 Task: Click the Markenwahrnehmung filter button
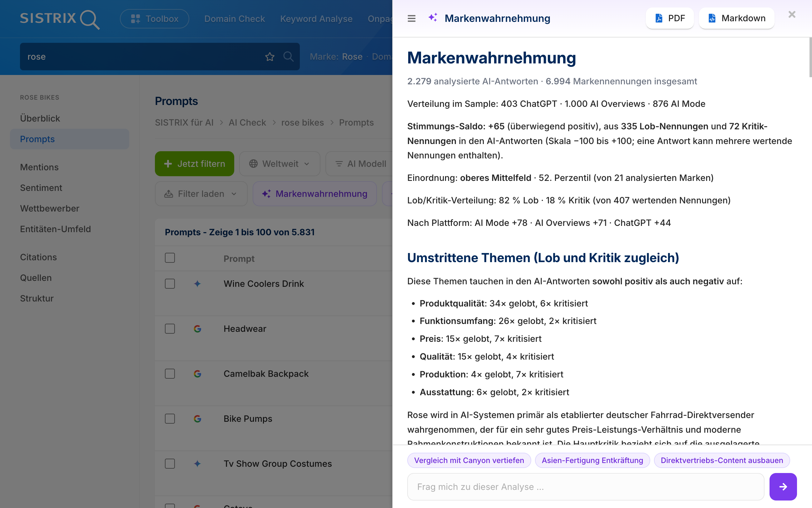click(315, 194)
